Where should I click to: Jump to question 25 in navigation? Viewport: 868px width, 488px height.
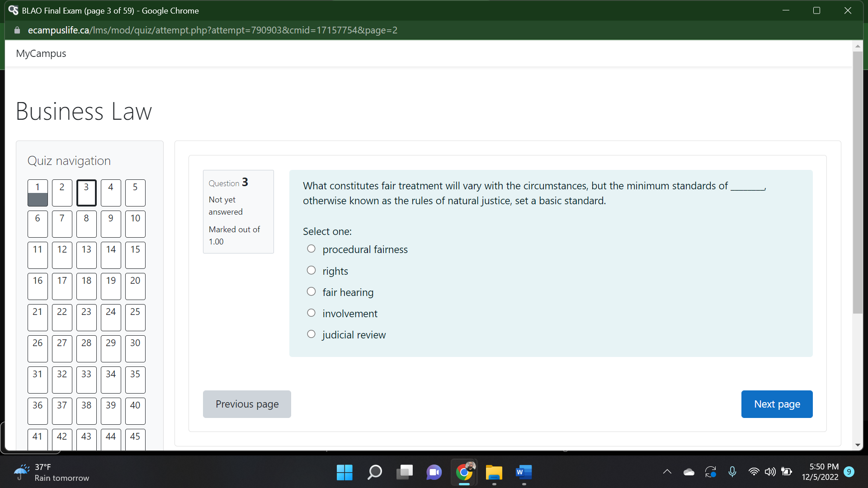[x=135, y=317]
